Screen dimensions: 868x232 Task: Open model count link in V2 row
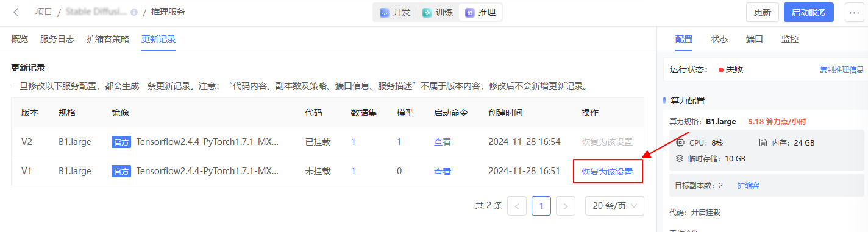[x=399, y=142]
